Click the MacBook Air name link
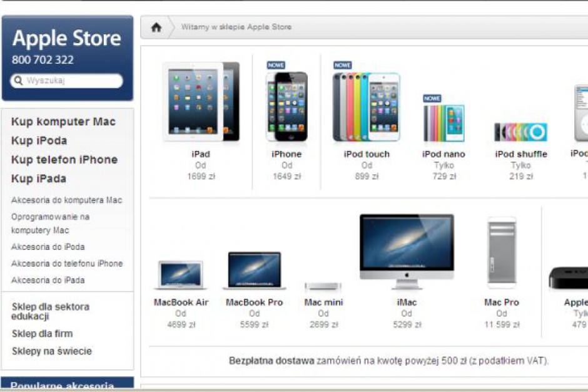 pyautogui.click(x=181, y=302)
